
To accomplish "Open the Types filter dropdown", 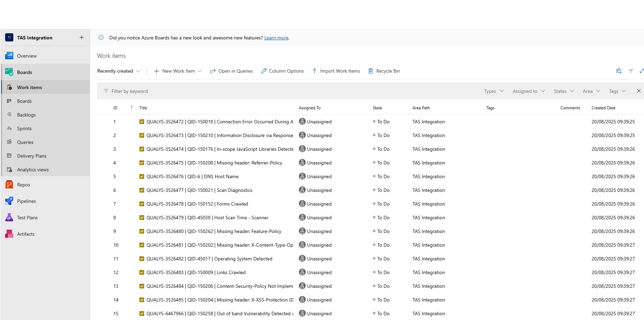I will 494,91.
